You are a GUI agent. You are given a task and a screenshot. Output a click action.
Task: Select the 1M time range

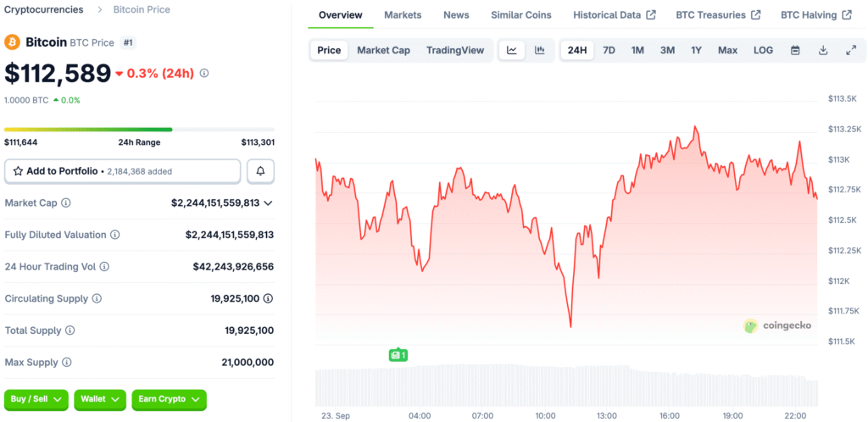point(637,50)
